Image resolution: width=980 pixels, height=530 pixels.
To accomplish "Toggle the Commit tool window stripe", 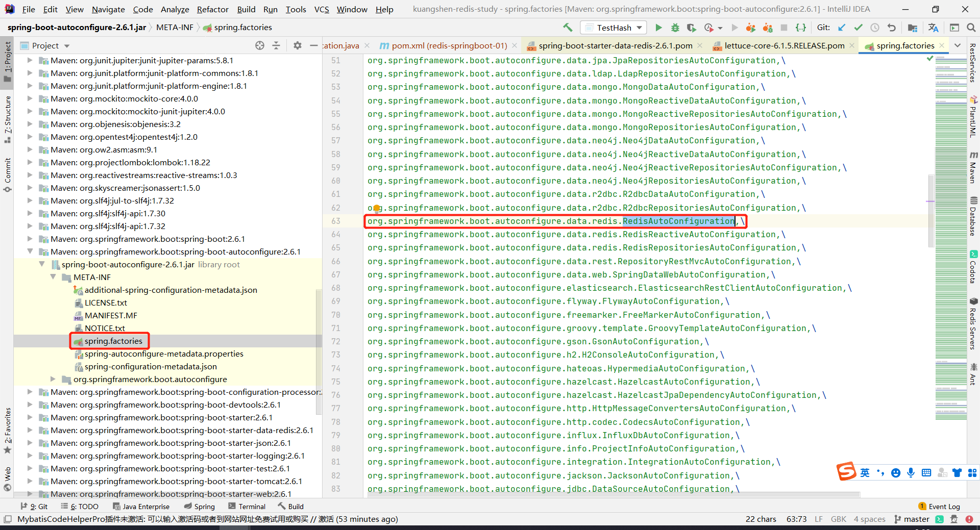I will (8, 174).
